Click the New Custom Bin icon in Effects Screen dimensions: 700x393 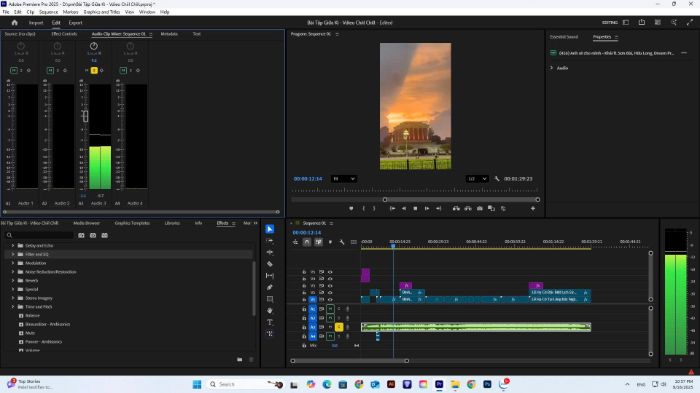240,360
